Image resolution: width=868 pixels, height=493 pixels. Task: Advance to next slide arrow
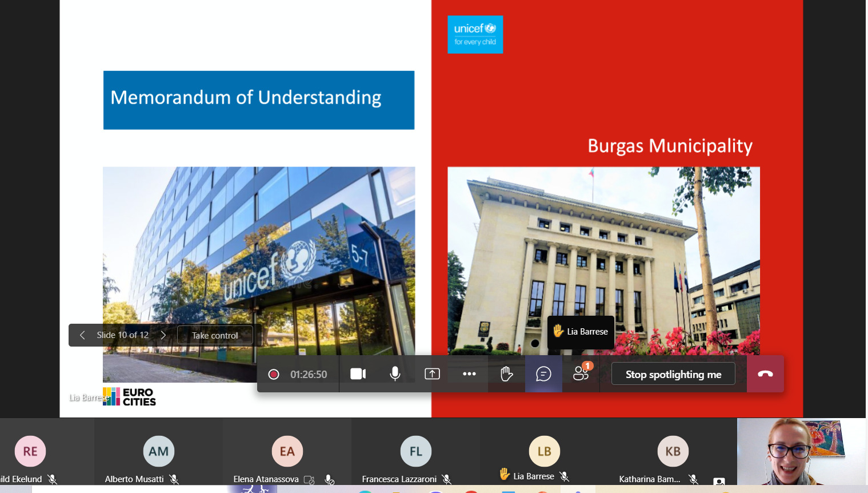click(x=163, y=335)
